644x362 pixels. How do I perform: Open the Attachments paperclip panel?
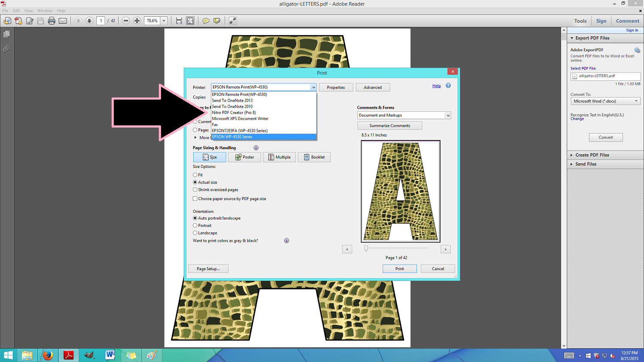tap(6, 48)
